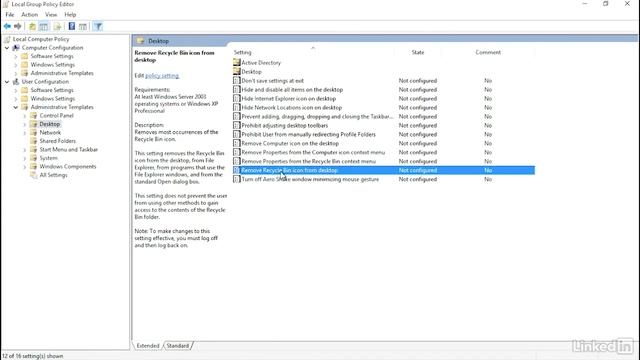The height and width of the screenshot is (360, 640).
Task: Switch to the Standard tab
Action: [178, 346]
